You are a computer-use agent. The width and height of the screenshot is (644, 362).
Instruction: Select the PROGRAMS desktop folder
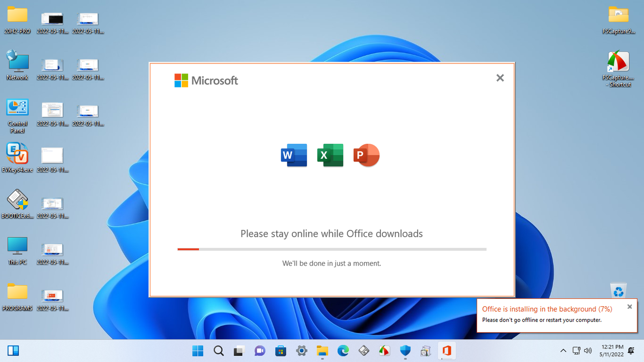(x=17, y=297)
